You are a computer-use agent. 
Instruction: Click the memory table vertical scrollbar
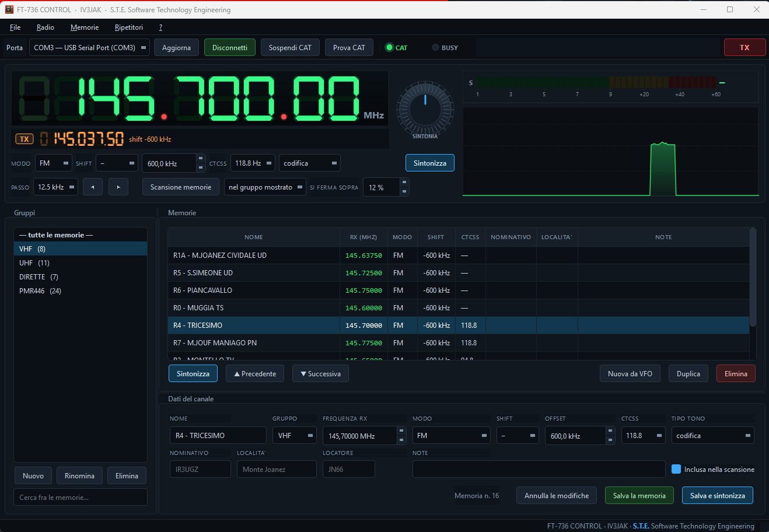coord(753,277)
